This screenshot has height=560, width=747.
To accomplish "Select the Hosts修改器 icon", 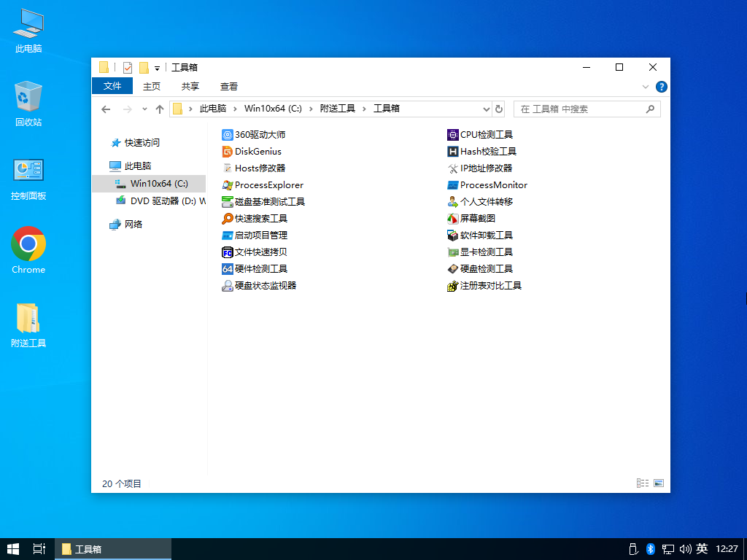I will tap(228, 168).
